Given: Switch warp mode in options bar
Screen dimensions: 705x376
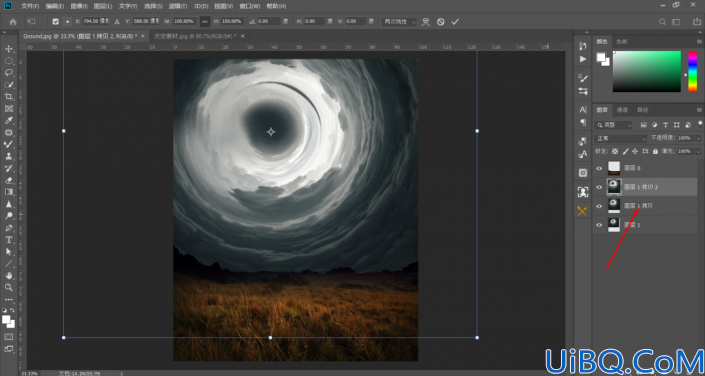Looking at the screenshot, I should [x=425, y=22].
